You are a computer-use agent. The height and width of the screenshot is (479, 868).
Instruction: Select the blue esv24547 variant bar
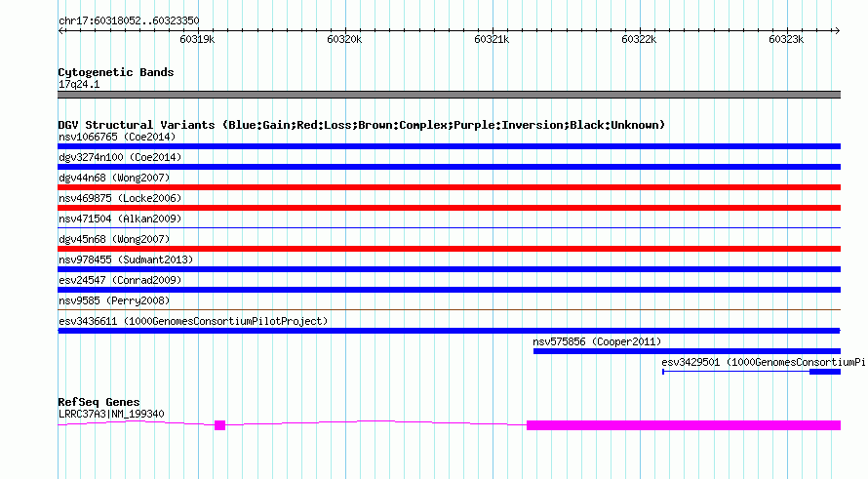[x=449, y=290]
